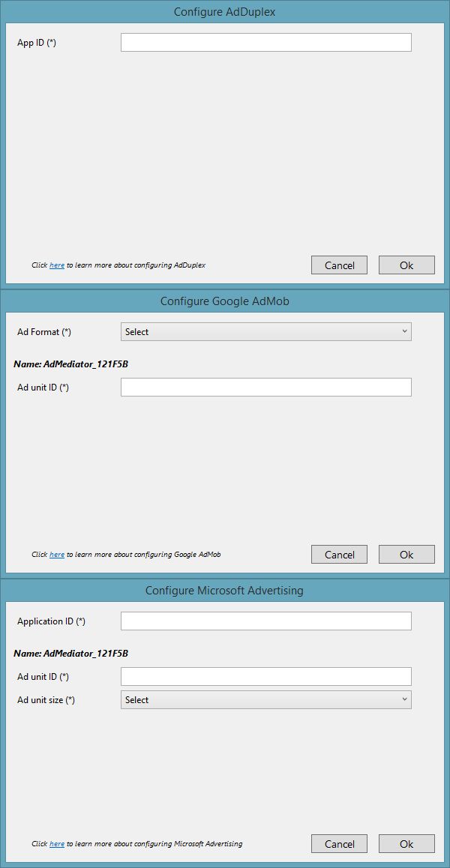This screenshot has height=868, width=450.
Task: Click the AdDuplex App ID input field
Action: pos(266,43)
